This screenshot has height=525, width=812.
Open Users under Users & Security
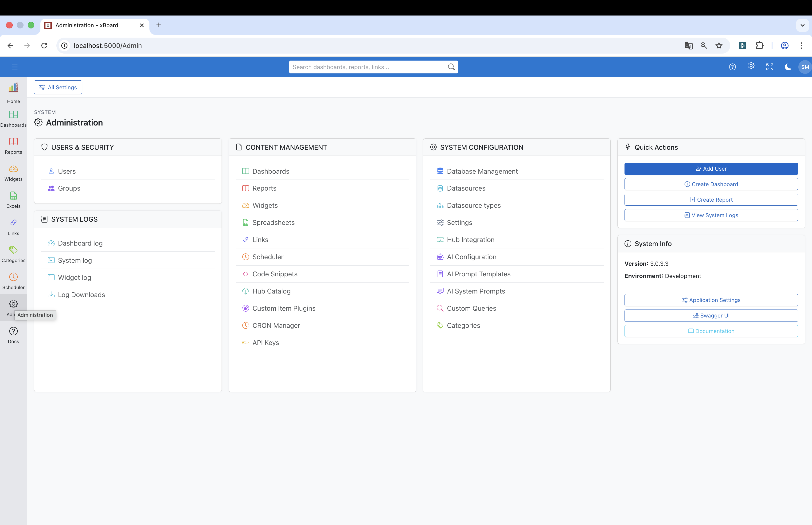coord(128,171)
